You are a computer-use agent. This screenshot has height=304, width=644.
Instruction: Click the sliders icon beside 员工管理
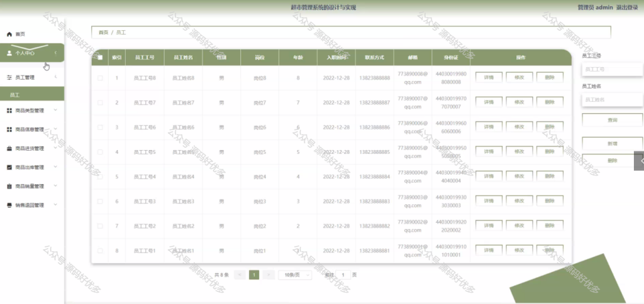9,77
